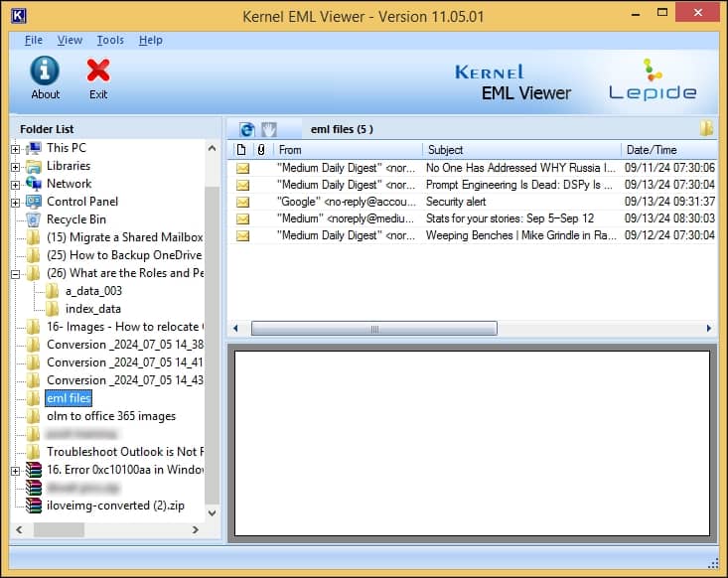
Task: Open the About dialog icon
Action: click(45, 71)
